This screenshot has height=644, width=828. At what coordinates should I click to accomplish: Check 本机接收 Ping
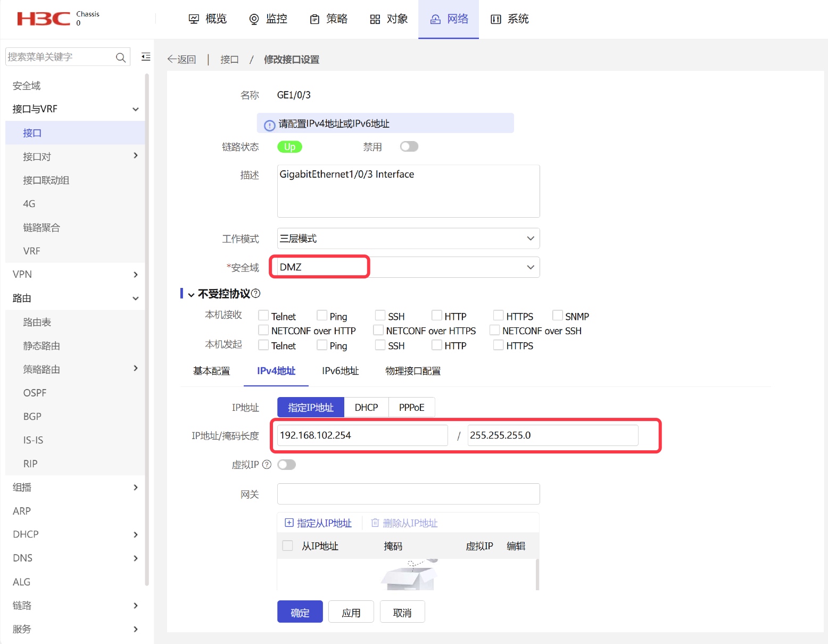tap(322, 316)
